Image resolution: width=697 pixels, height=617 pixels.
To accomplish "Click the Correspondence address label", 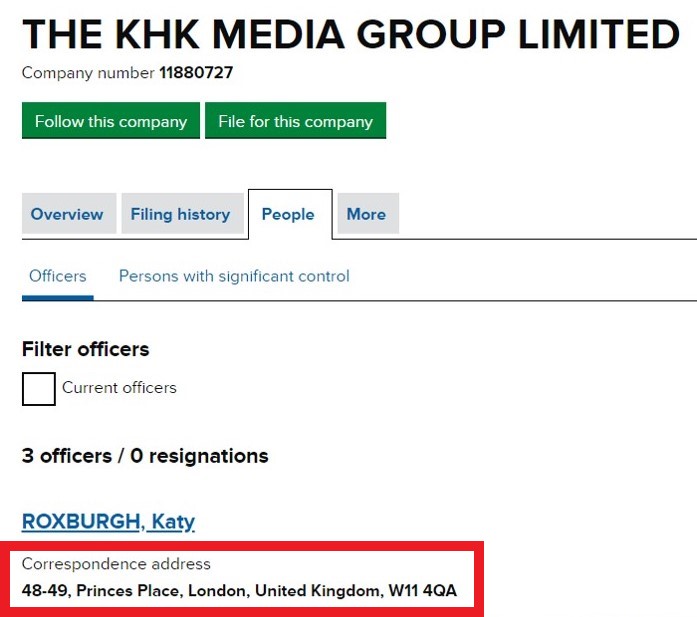I will [116, 564].
